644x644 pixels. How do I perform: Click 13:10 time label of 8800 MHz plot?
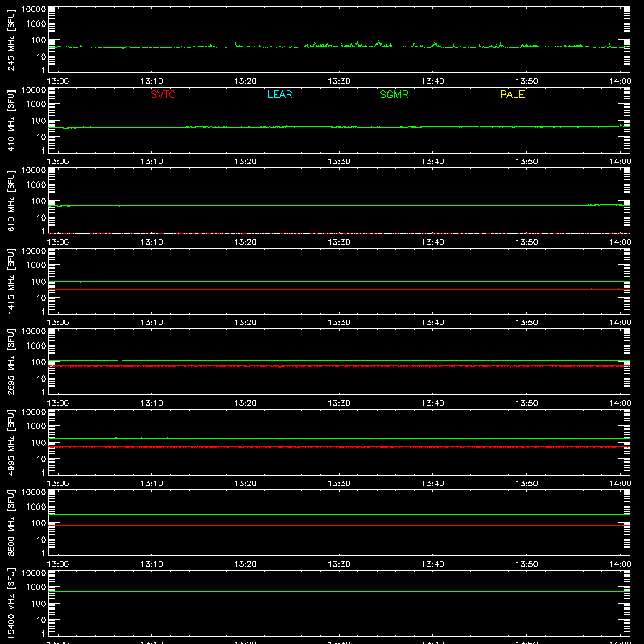tap(151, 564)
